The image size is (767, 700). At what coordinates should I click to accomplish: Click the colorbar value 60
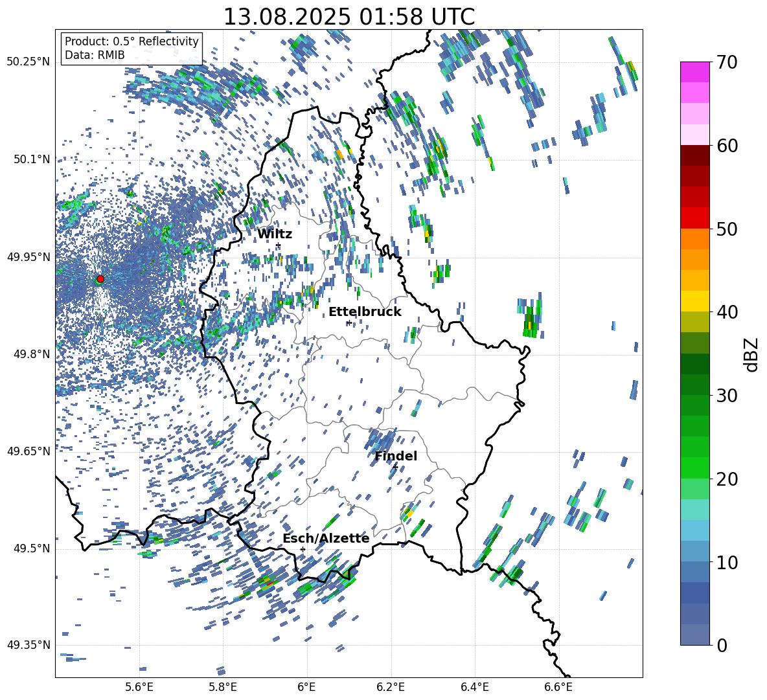[727, 145]
